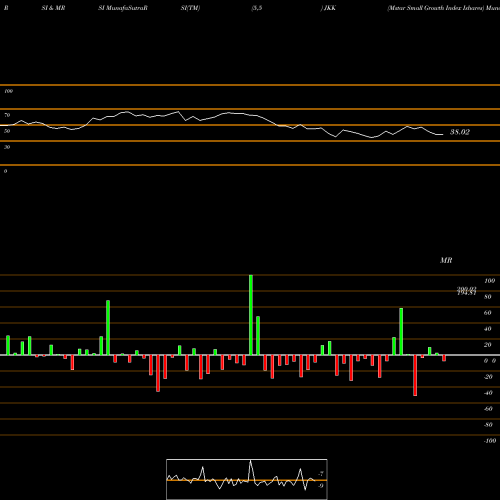Click the 60 label on MR axis
This screenshot has height=500, width=500.
(x=488, y=313)
